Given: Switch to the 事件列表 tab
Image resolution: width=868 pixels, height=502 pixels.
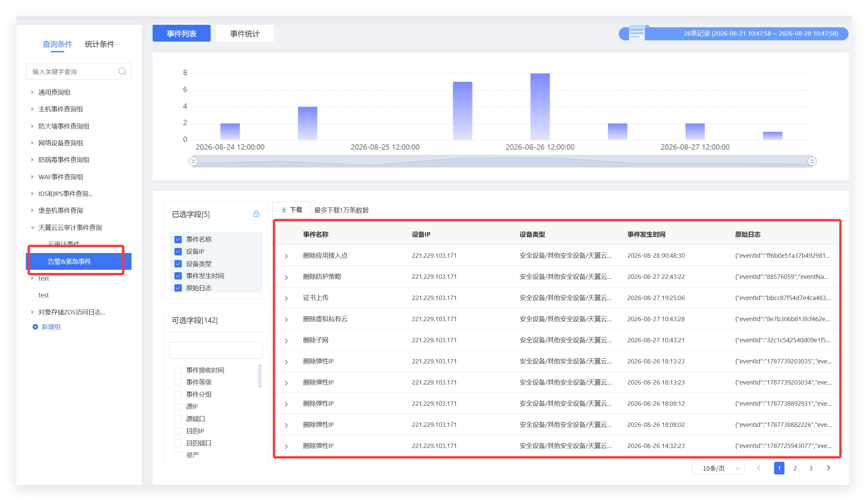Looking at the screenshot, I should pos(181,34).
